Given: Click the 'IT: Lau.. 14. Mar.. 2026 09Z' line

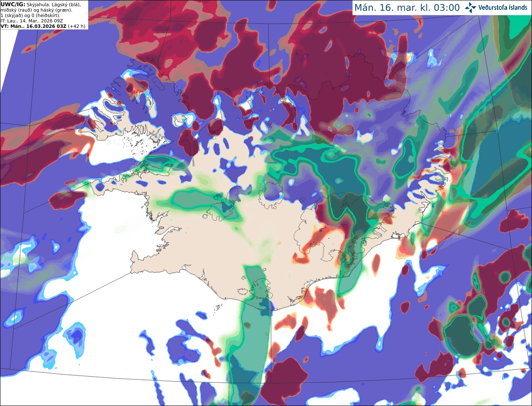Looking at the screenshot, I should tap(32, 21).
